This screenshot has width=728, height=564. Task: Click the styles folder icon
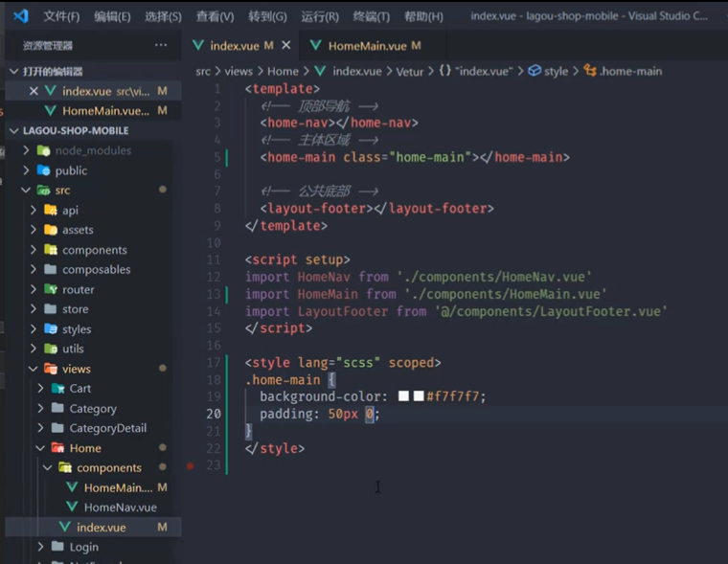50,328
